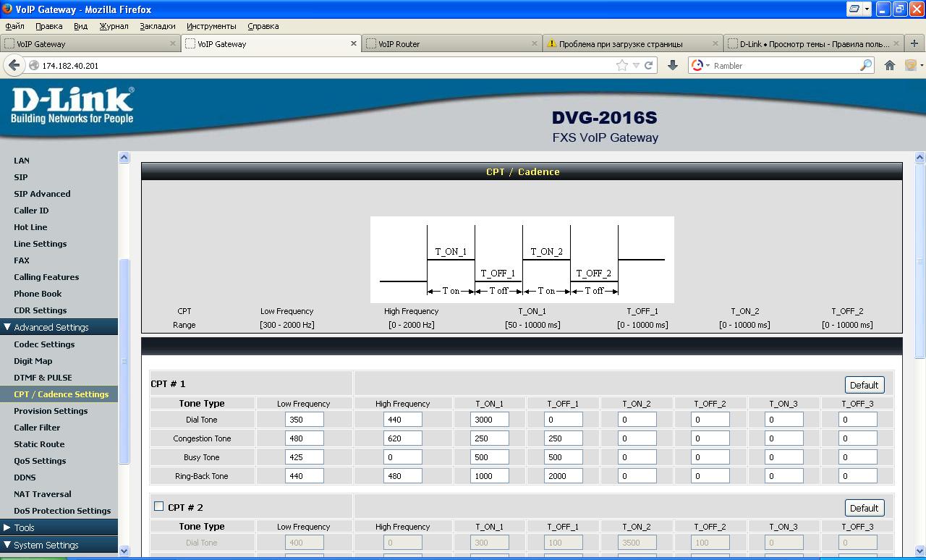
Task: Close the VoIP Router tab
Action: (x=535, y=43)
